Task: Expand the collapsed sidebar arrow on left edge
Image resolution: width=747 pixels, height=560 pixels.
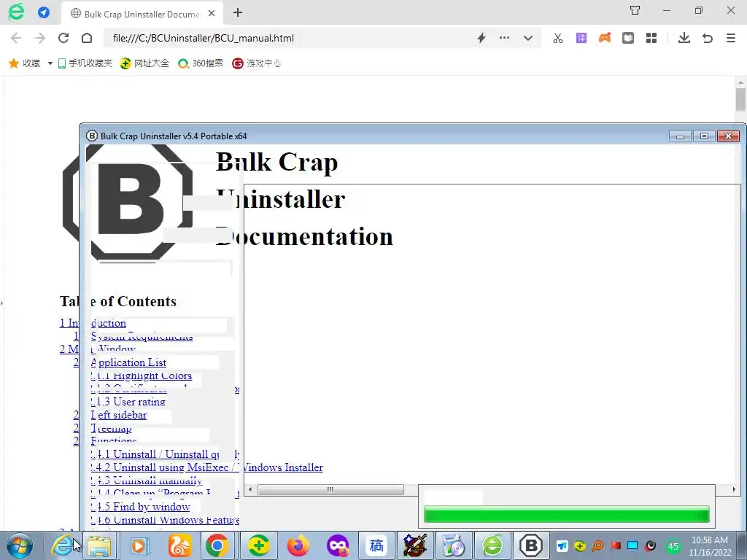Action: coord(2,303)
